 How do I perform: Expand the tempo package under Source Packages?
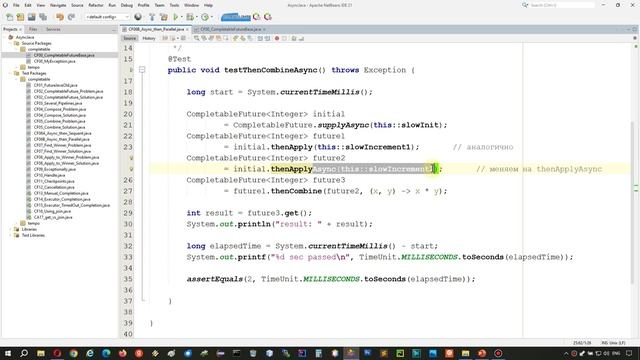[x=17, y=67]
